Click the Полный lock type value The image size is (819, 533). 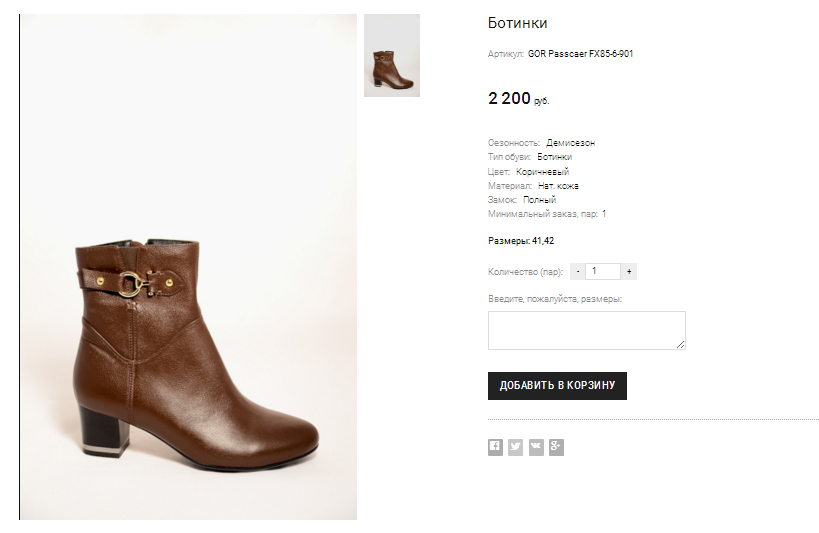pyautogui.click(x=539, y=200)
